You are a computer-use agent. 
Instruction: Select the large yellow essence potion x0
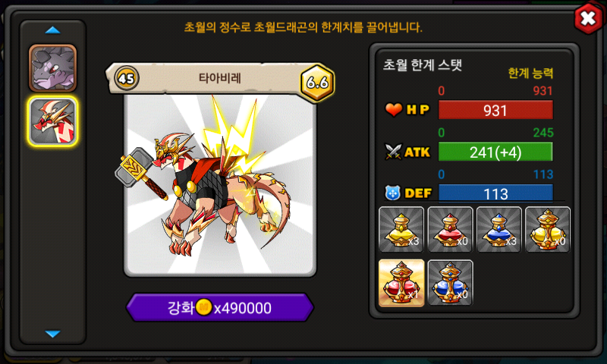548,230
